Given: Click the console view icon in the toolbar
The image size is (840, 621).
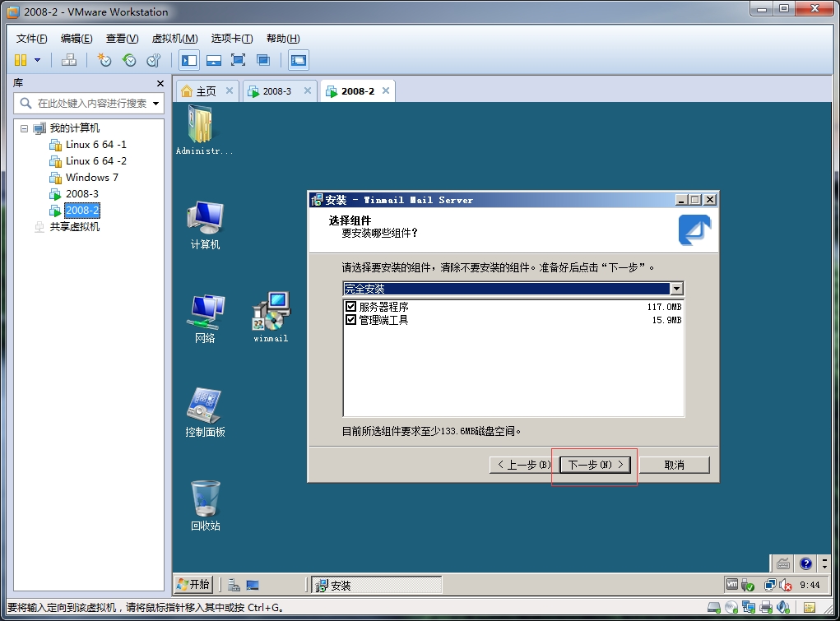Looking at the screenshot, I should tap(299, 60).
